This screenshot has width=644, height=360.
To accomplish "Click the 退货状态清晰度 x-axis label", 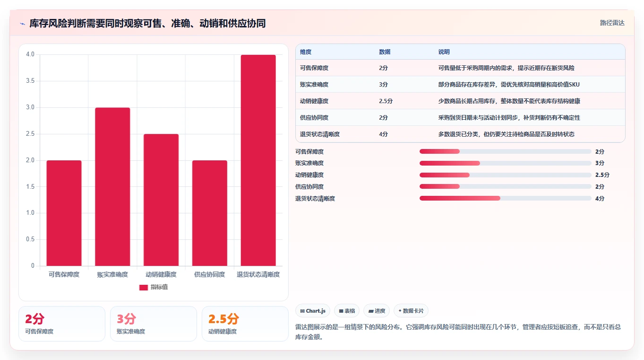I will coord(258,274).
